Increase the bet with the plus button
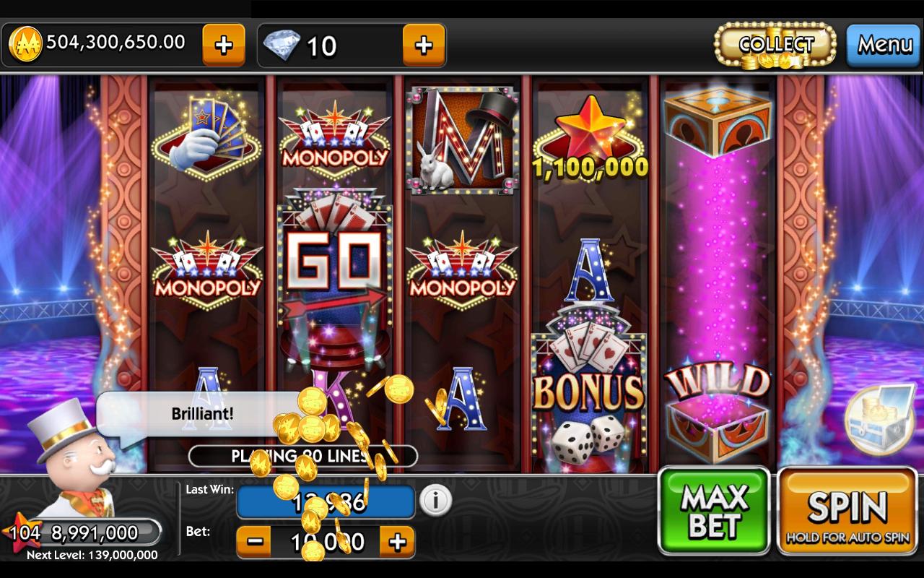 coord(398,541)
